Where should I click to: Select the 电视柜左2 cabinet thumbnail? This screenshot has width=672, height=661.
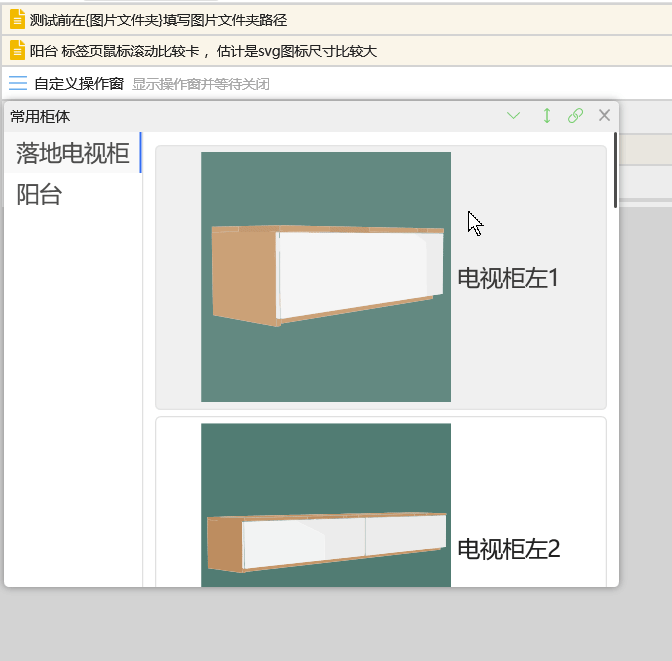[326, 505]
